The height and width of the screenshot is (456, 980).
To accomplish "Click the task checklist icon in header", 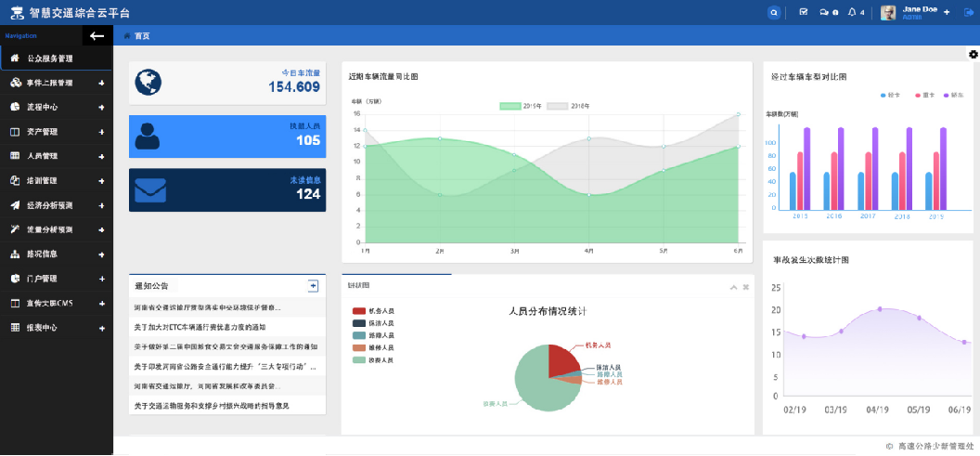I will point(803,12).
